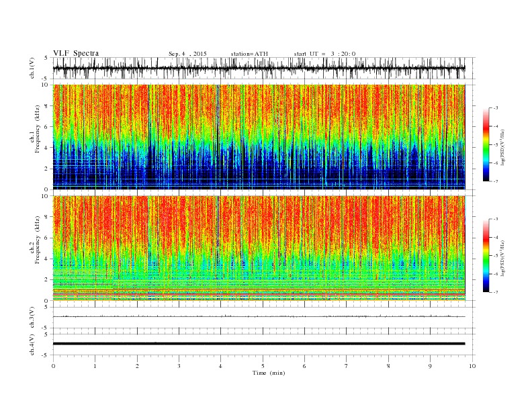Click the ch.1(V) waveform trace panel

[x=264, y=68]
